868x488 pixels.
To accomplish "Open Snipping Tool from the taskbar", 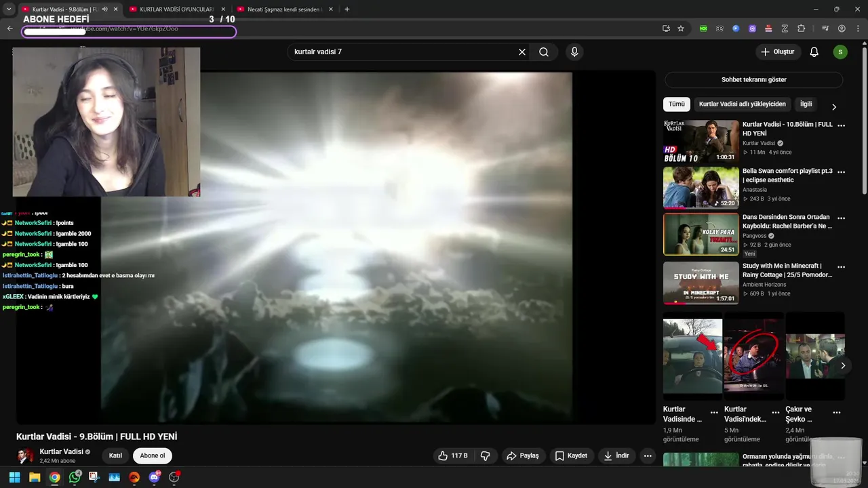I will tap(94, 477).
